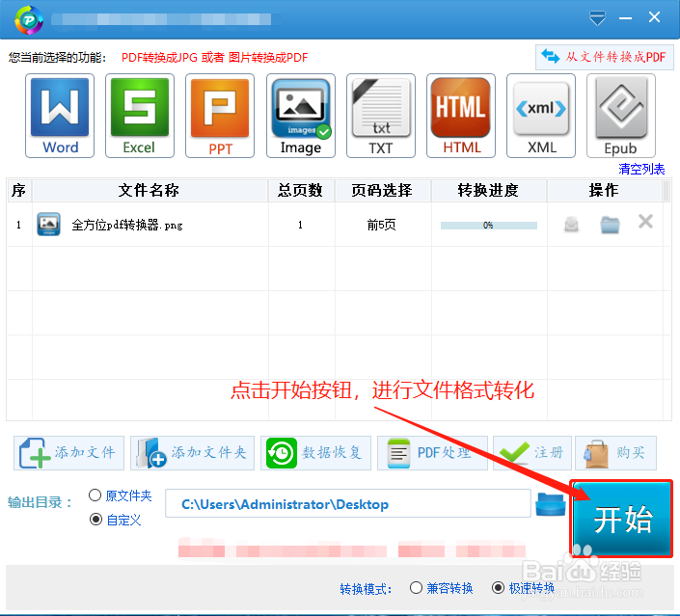Screen dimensions: 680x616
Task: Click the 页码选择 column header
Action: tap(382, 190)
